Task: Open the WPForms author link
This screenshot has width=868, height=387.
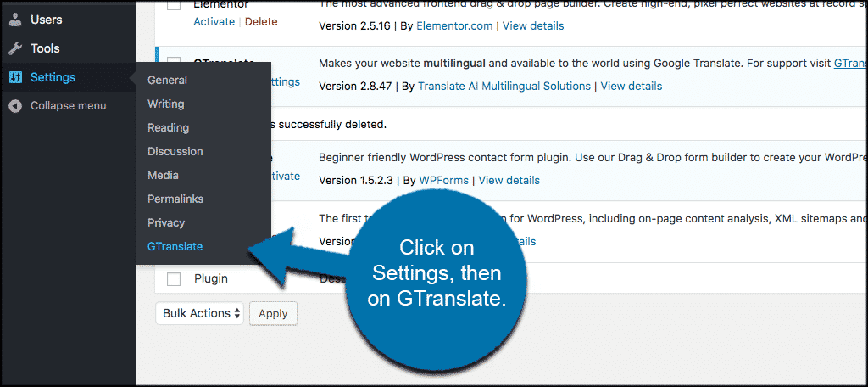Action: click(x=443, y=181)
